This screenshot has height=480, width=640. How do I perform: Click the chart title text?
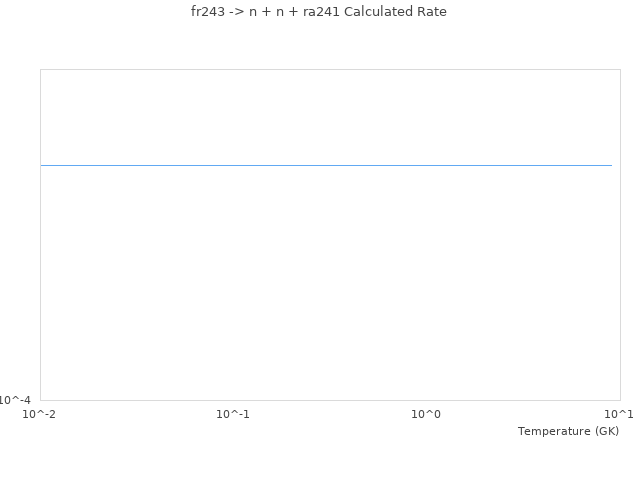(319, 12)
